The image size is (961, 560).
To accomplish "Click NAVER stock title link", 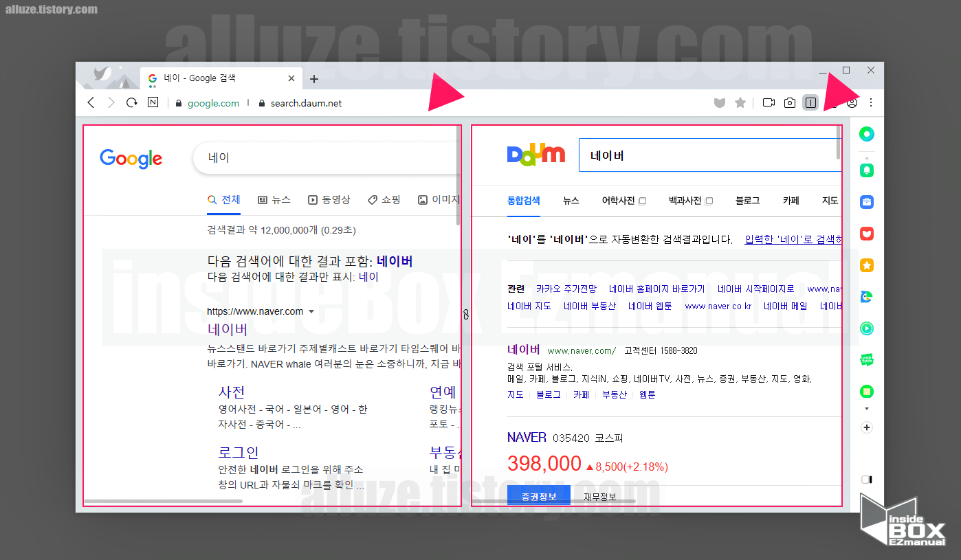I will (527, 437).
